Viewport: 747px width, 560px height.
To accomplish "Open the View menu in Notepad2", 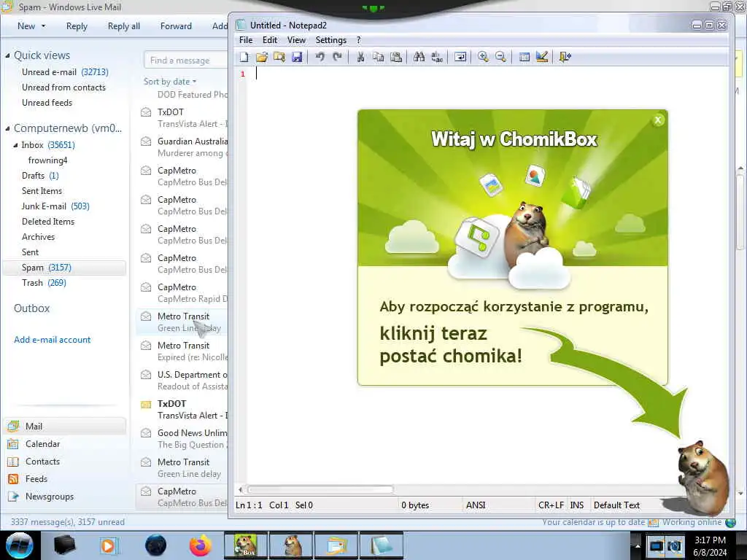I will point(296,40).
